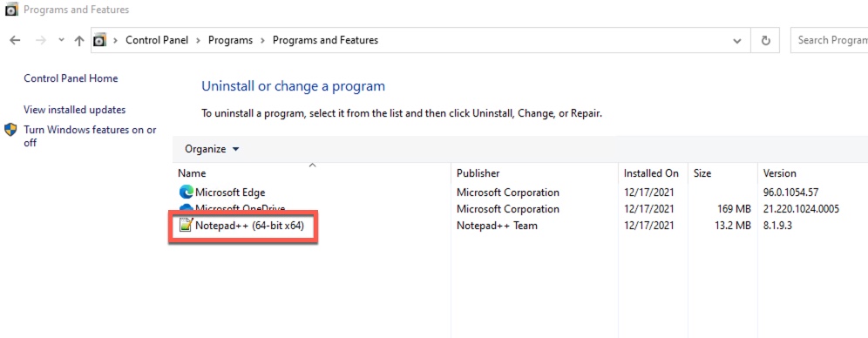Click the 13.2 MB size cell
The width and height of the screenshot is (868, 338).
tap(732, 226)
